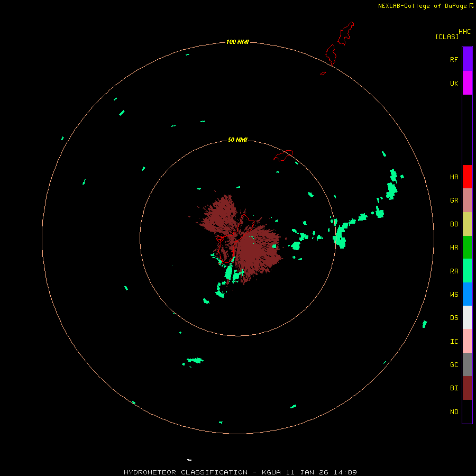Click the brown biological echo at radar center

point(240,239)
